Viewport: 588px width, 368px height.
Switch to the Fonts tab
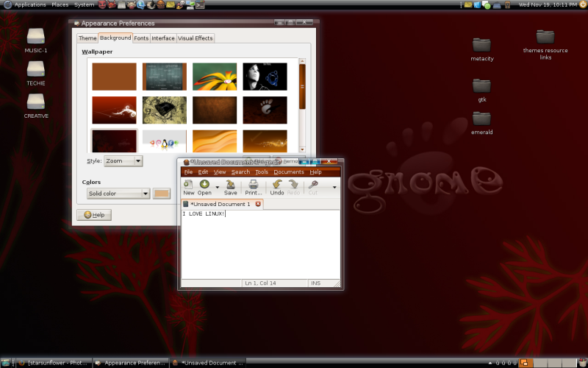click(141, 38)
